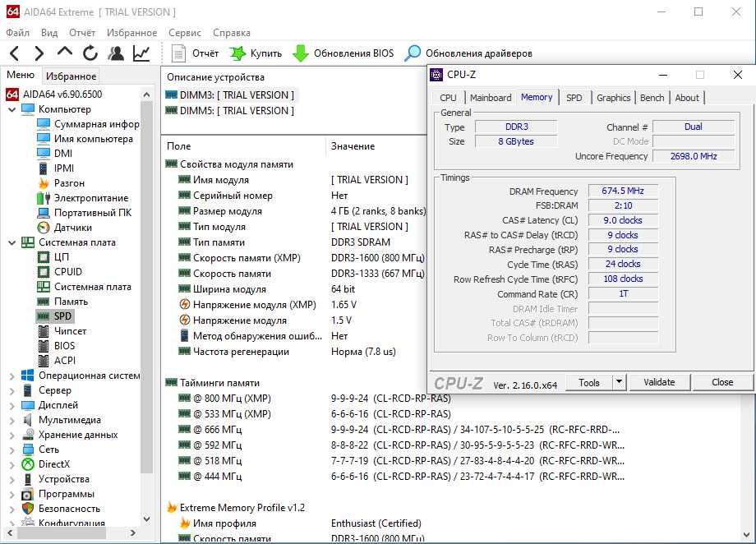
Task: Open the Отчёт report toolbar button
Action: coord(195,53)
